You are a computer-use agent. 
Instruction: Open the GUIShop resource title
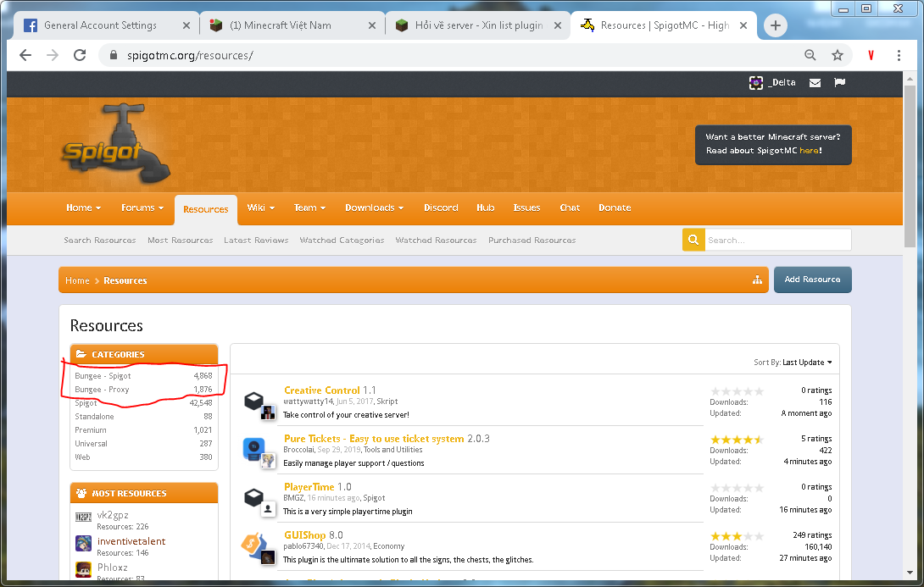[x=304, y=535]
